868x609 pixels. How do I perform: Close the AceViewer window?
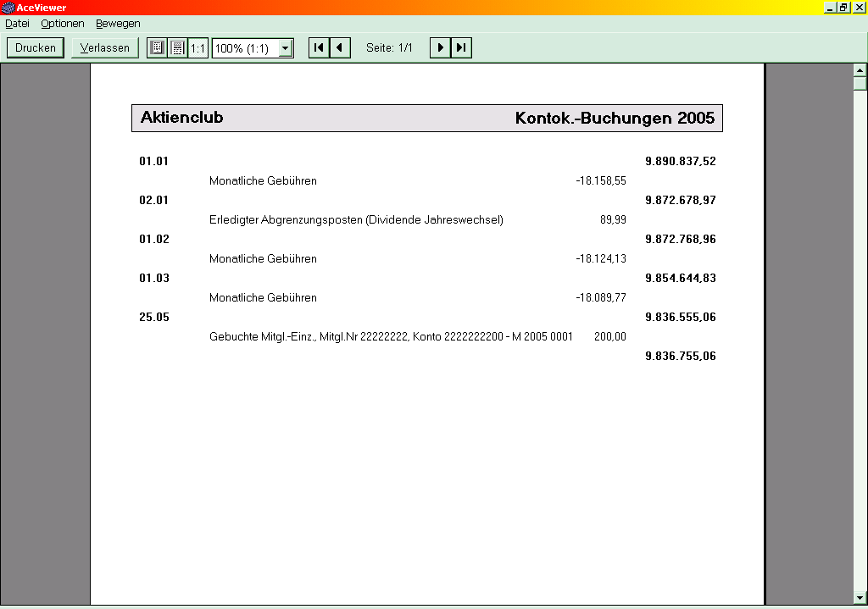click(x=860, y=8)
